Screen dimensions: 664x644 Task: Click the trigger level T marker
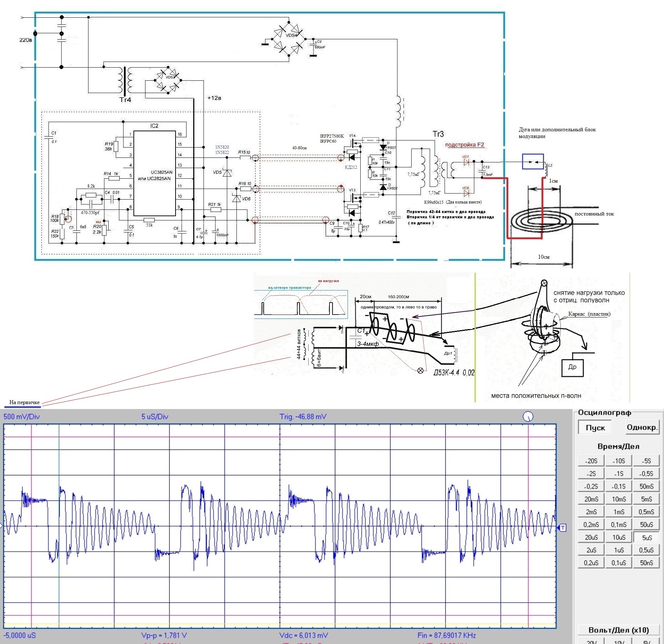point(562,528)
